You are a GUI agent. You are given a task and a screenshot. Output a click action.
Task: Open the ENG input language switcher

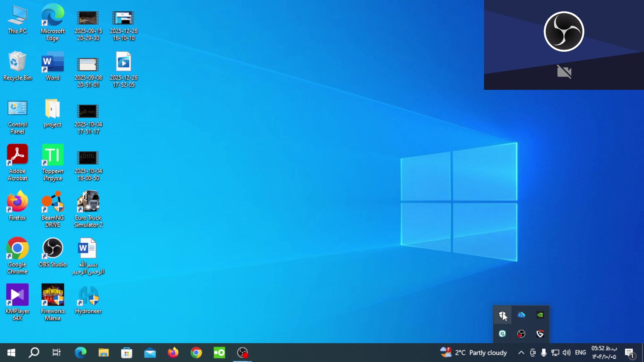[580, 353]
